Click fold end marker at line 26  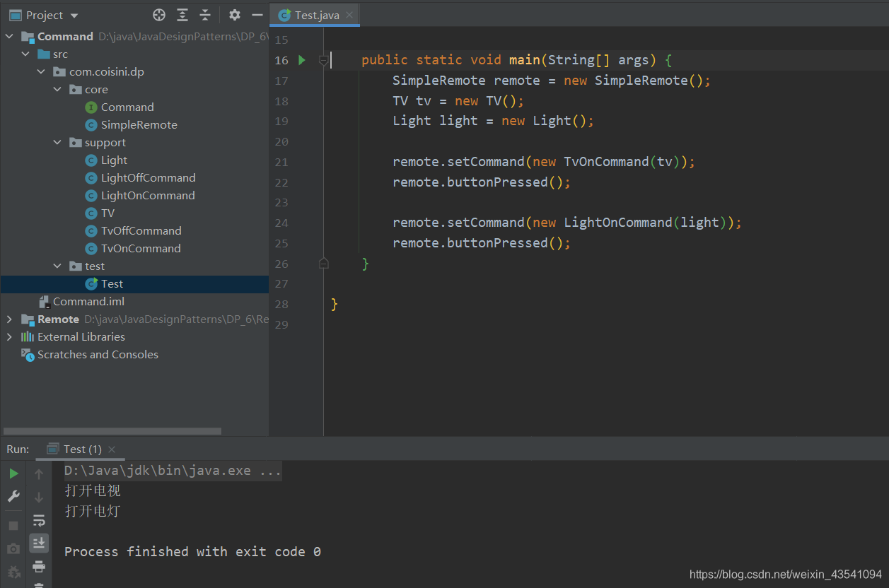tap(324, 264)
